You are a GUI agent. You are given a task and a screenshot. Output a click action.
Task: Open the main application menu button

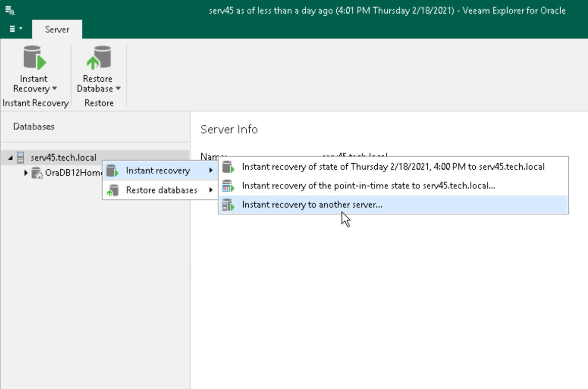(x=15, y=29)
